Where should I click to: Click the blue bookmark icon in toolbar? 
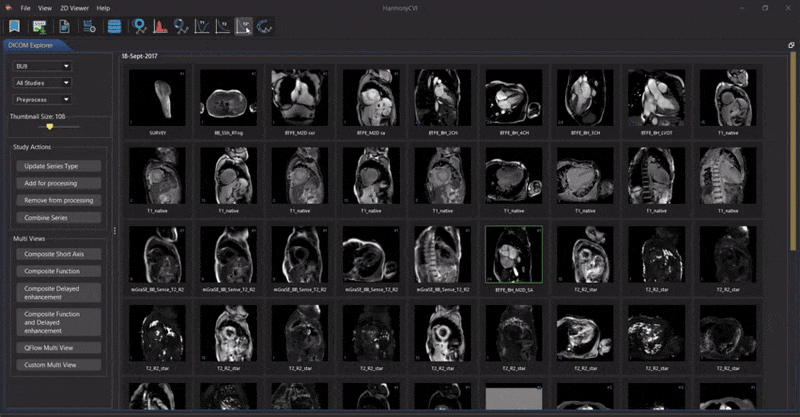tap(14, 27)
